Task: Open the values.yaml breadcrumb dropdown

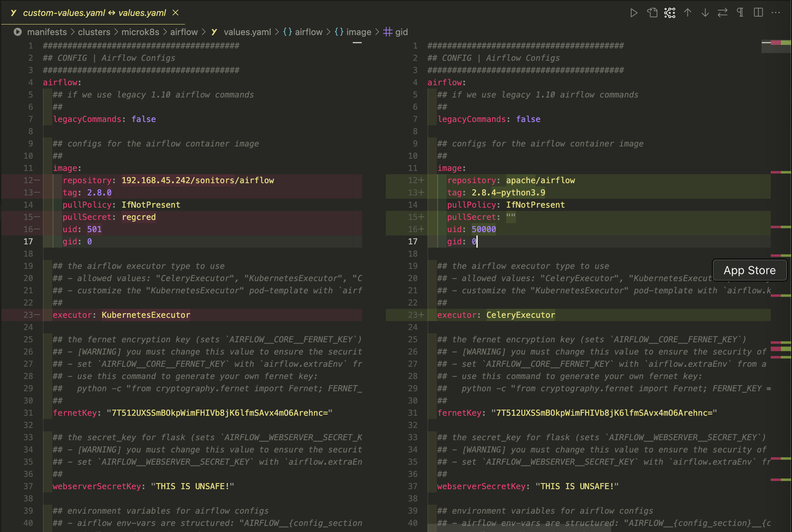Action: pos(247,32)
